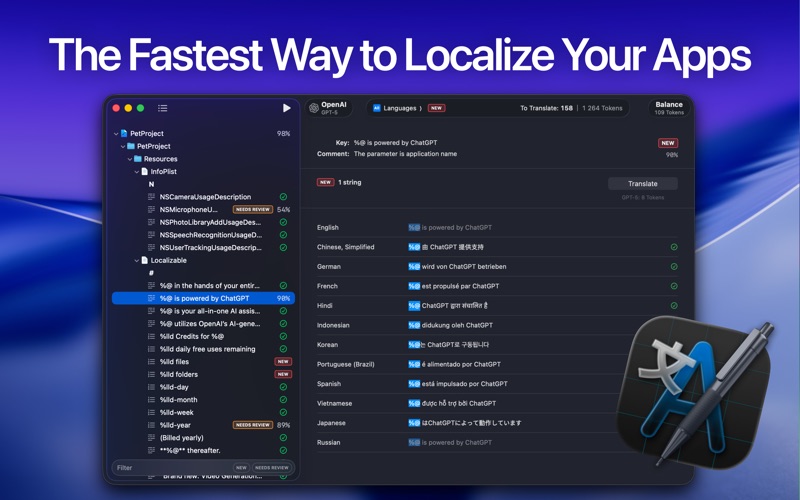
Task: Toggle the sidebar list view icon
Action: pyautogui.click(x=163, y=108)
